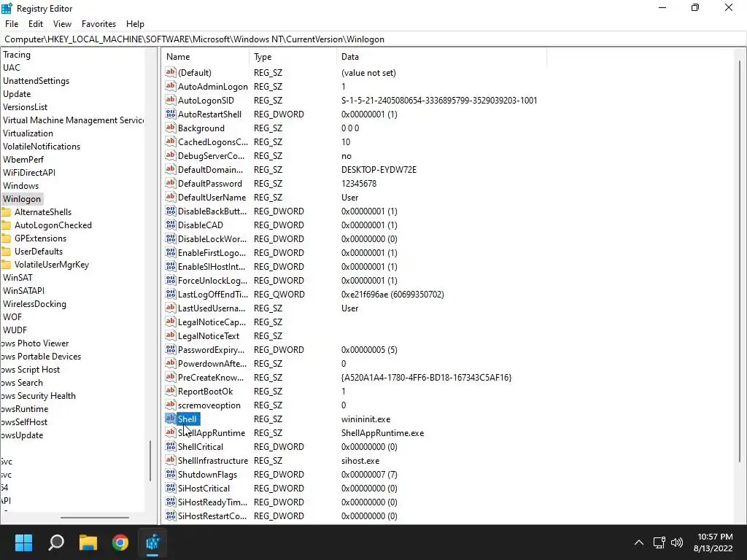This screenshot has width=747, height=560.
Task: Click the icon of the (Default) value
Action: pos(171,72)
